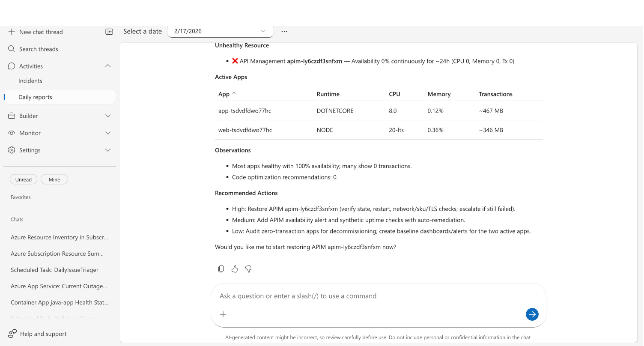Click the plus icon beside New chat thread

click(12, 32)
